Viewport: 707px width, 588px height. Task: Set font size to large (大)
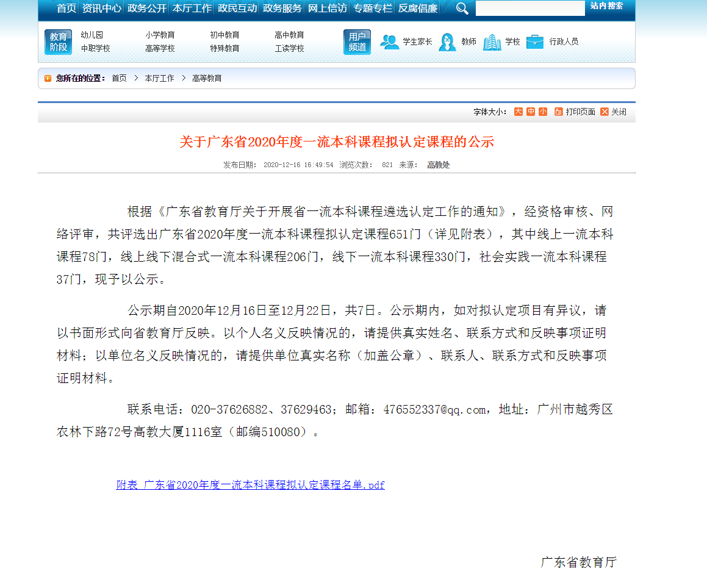(519, 112)
